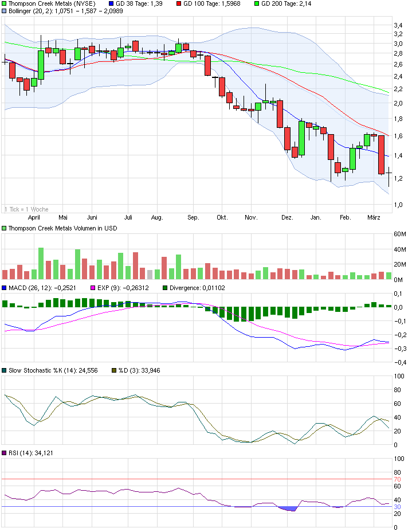Click the dark green Divergence legend swatch

click(x=166, y=288)
